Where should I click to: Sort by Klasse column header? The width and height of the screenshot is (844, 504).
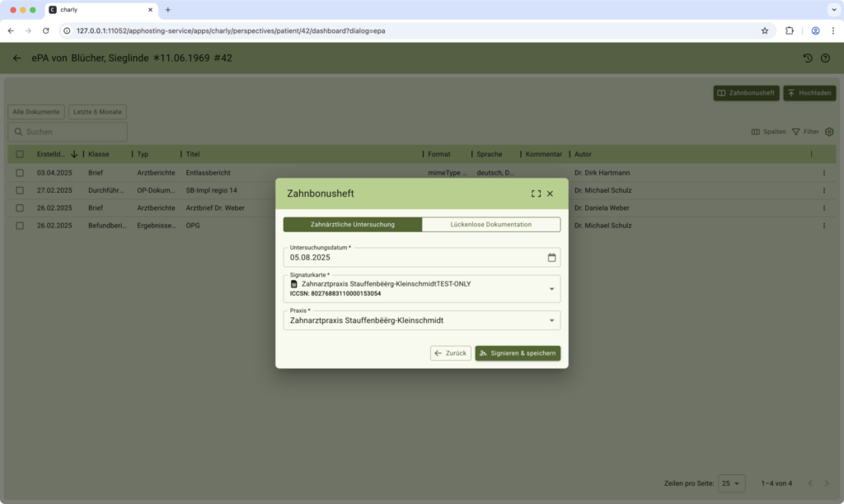(x=99, y=154)
